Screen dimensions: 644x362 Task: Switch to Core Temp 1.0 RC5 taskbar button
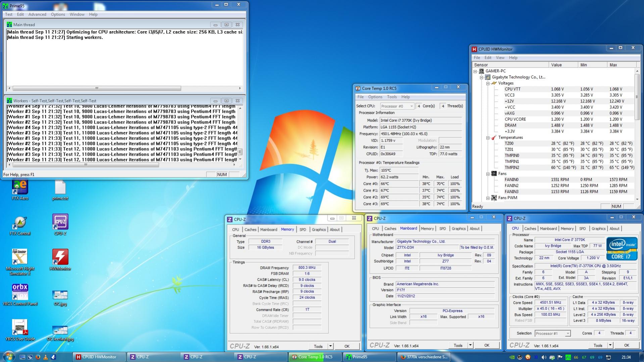(x=315, y=357)
